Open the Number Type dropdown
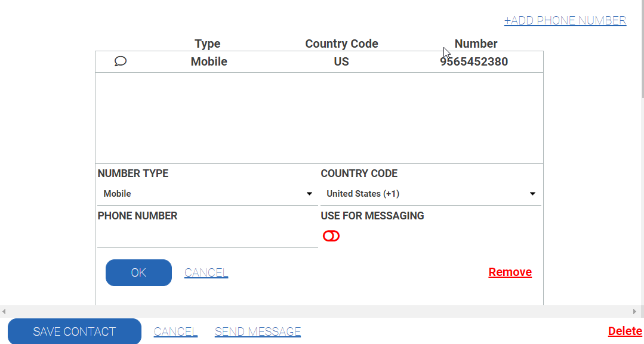 click(x=207, y=194)
